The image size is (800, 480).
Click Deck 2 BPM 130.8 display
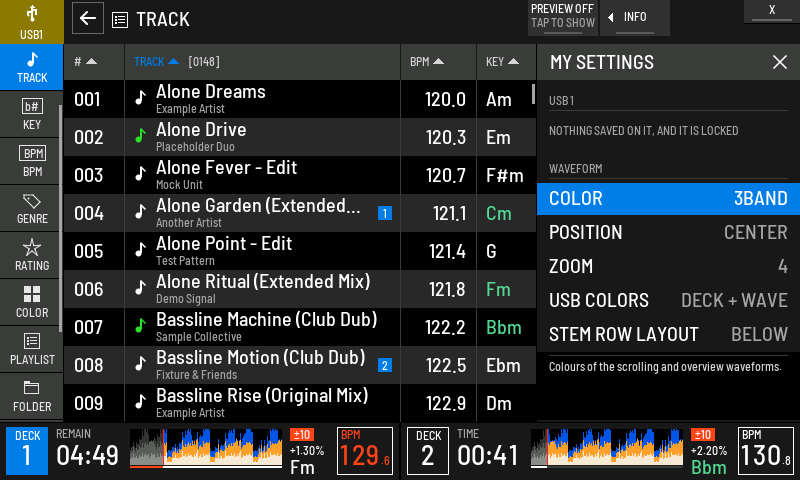tap(766, 451)
